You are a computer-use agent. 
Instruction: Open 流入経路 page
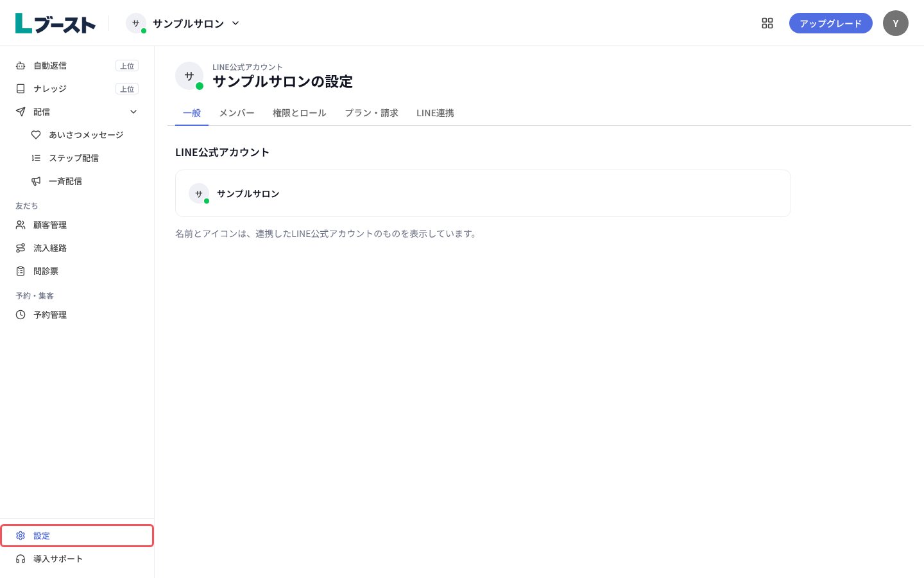tap(77, 248)
